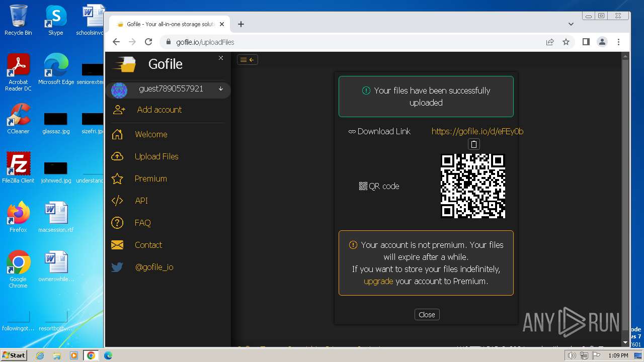Click the Upload Files cloud icon

pyautogui.click(x=117, y=156)
